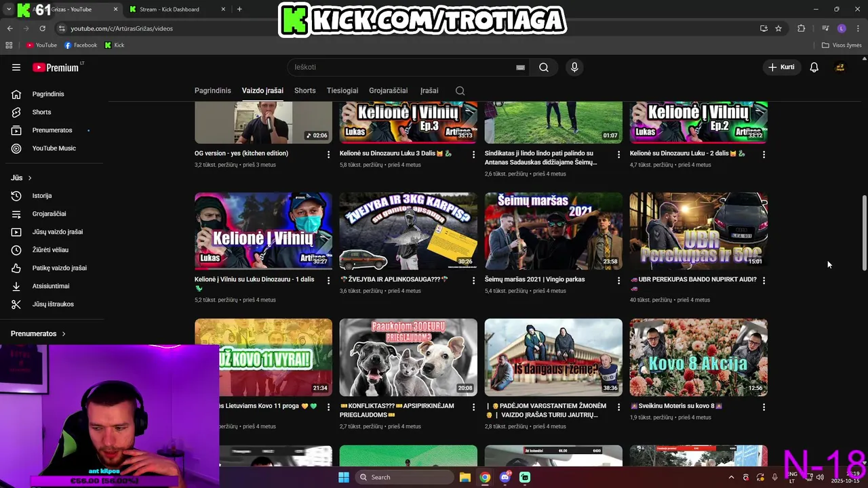Open options for OG version video
This screenshot has width=868, height=488.
tap(328, 155)
